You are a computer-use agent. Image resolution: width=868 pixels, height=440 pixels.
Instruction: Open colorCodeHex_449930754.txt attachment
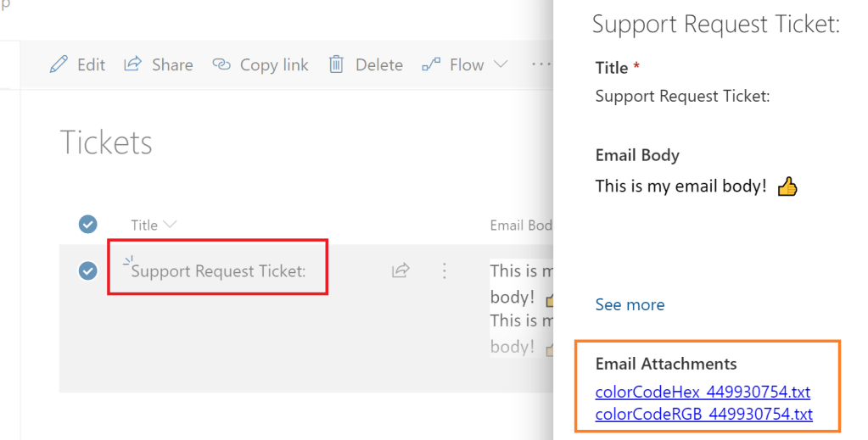(703, 392)
